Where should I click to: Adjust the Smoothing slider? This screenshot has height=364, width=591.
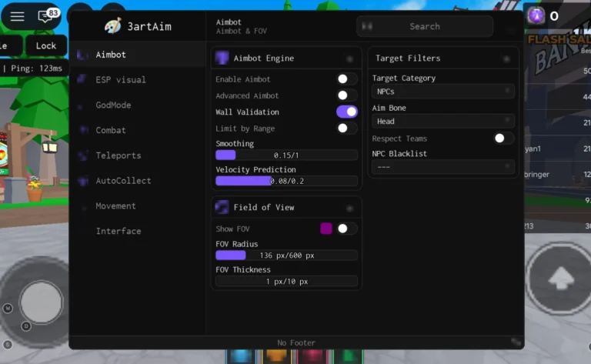point(286,155)
